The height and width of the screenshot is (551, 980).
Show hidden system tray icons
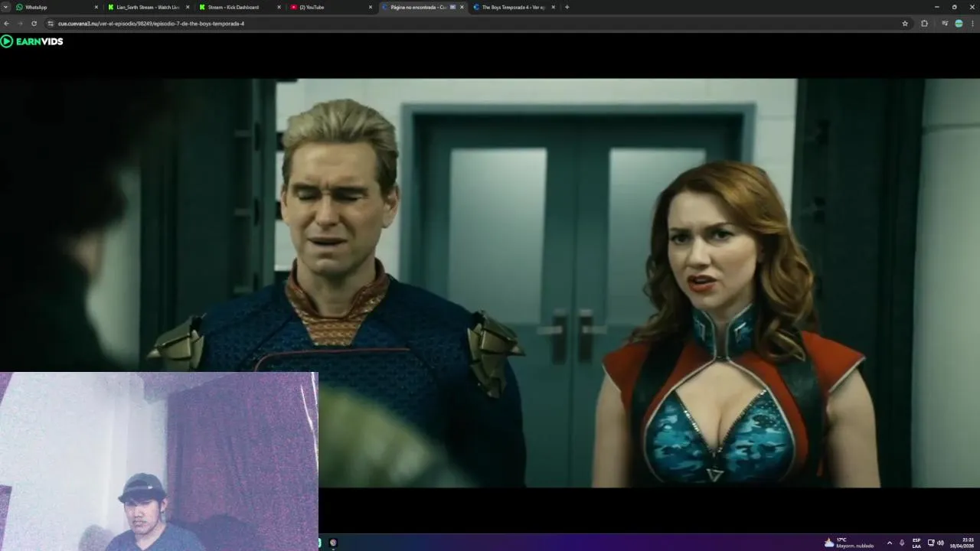click(889, 543)
